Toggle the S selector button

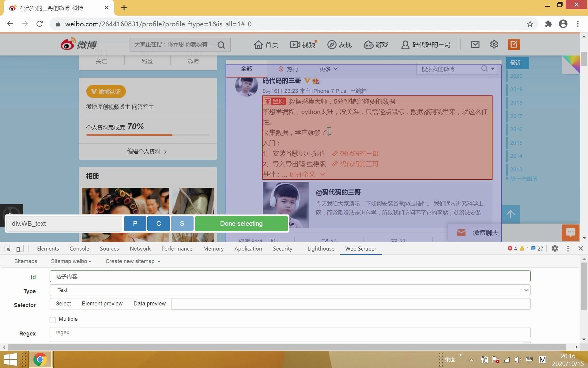(182, 224)
